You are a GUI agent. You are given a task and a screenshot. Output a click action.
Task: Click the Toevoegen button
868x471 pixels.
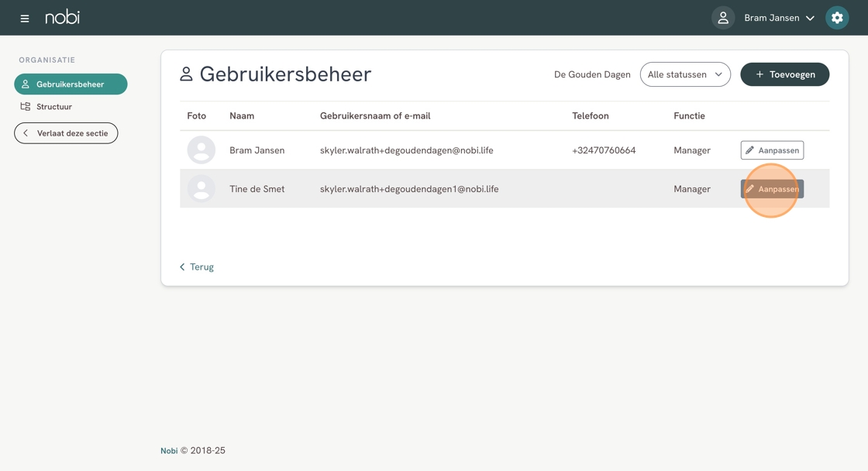point(784,74)
